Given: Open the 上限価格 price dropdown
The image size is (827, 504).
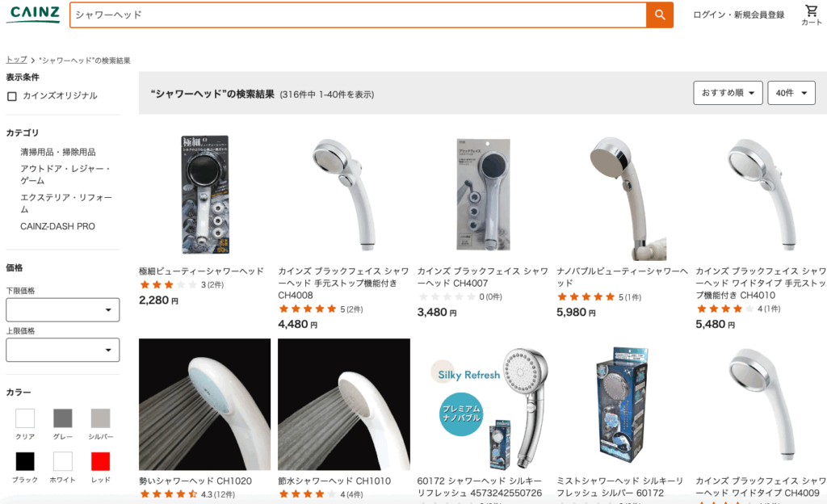Looking at the screenshot, I should 63,350.
